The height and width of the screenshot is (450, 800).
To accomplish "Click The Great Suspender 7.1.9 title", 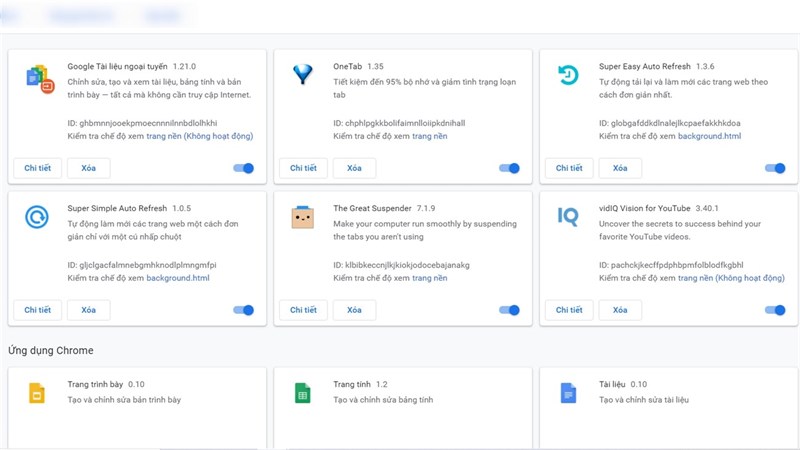I will tap(384, 208).
